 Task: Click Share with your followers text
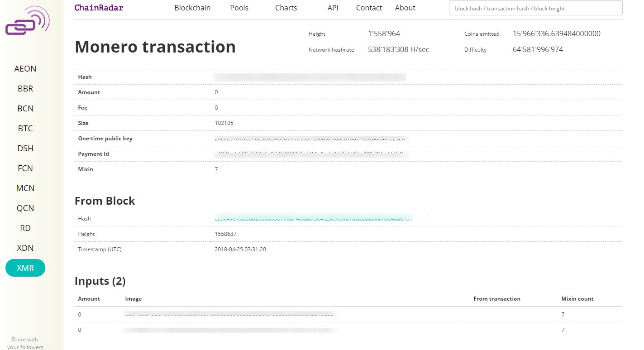[25, 343]
